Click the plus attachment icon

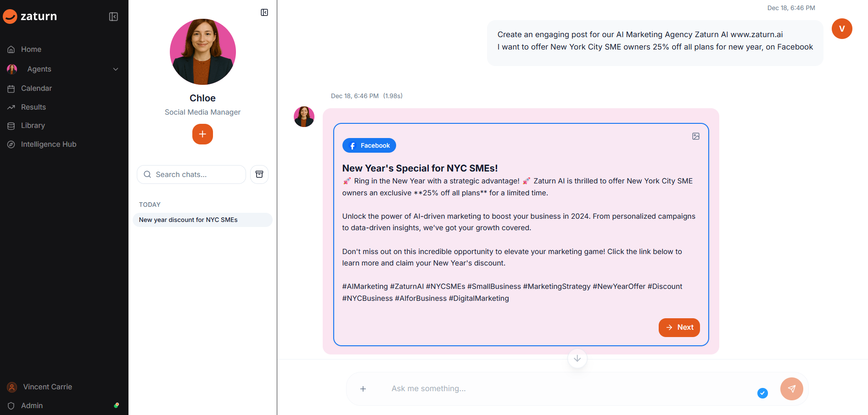(x=363, y=389)
